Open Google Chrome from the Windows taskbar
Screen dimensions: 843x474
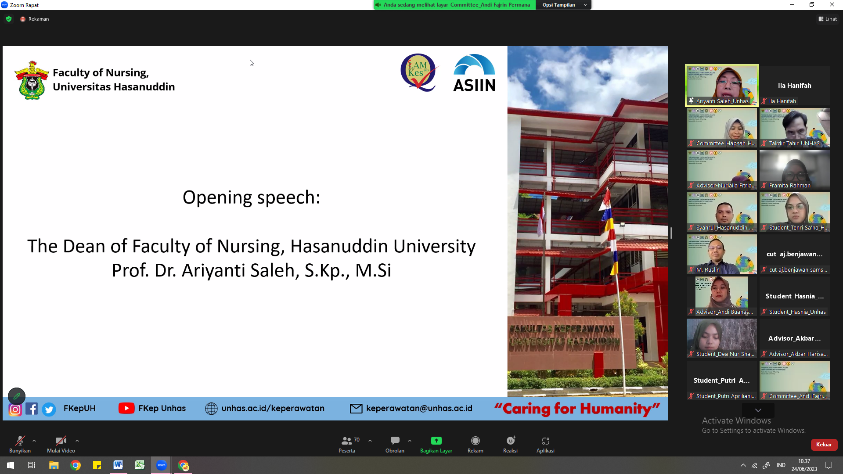coord(76,465)
